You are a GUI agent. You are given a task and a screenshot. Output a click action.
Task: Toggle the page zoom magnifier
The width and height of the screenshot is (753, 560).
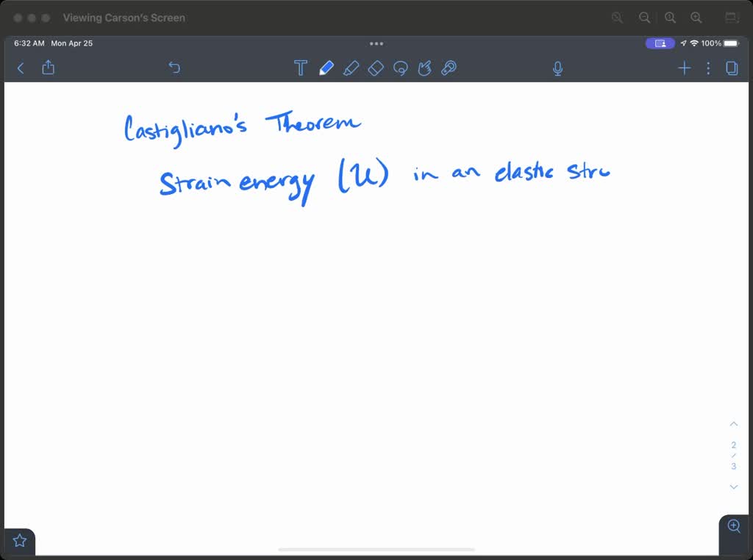click(x=733, y=526)
